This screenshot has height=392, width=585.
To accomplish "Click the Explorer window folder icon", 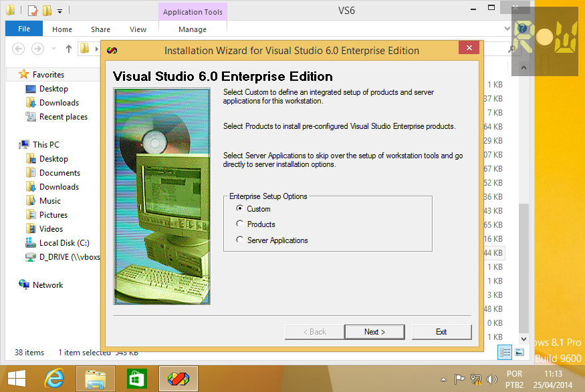I will pyautogui.click(x=11, y=10).
